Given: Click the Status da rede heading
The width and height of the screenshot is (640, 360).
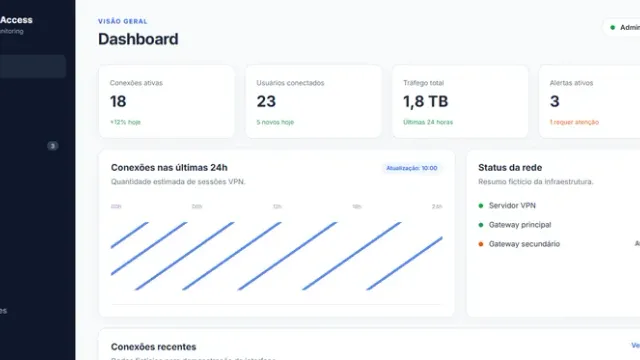Looking at the screenshot, I should pos(510,168).
